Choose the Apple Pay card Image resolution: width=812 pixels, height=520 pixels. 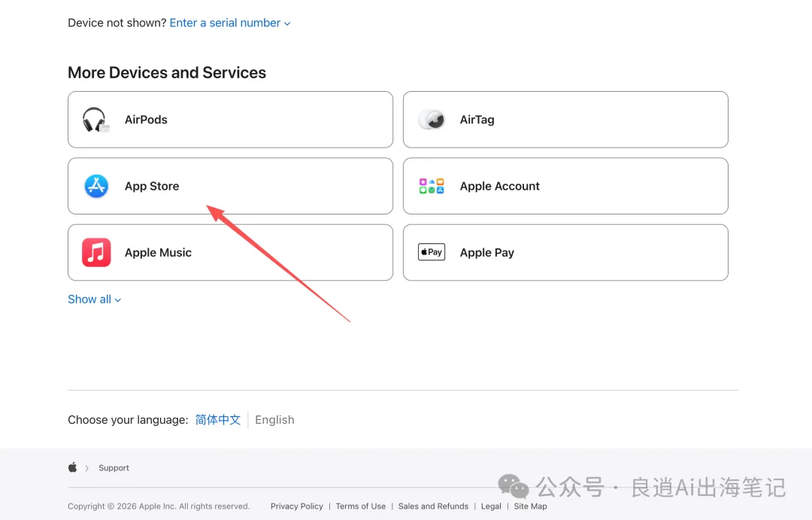[x=565, y=253]
